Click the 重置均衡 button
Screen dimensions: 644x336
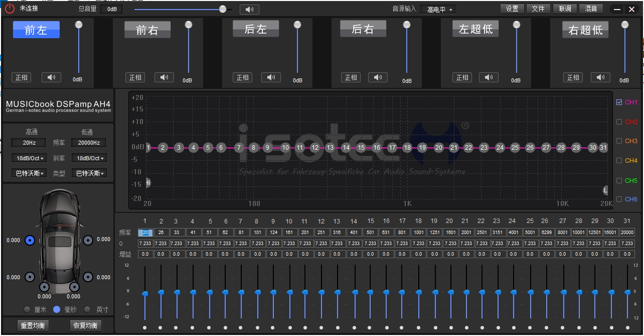tap(33, 325)
